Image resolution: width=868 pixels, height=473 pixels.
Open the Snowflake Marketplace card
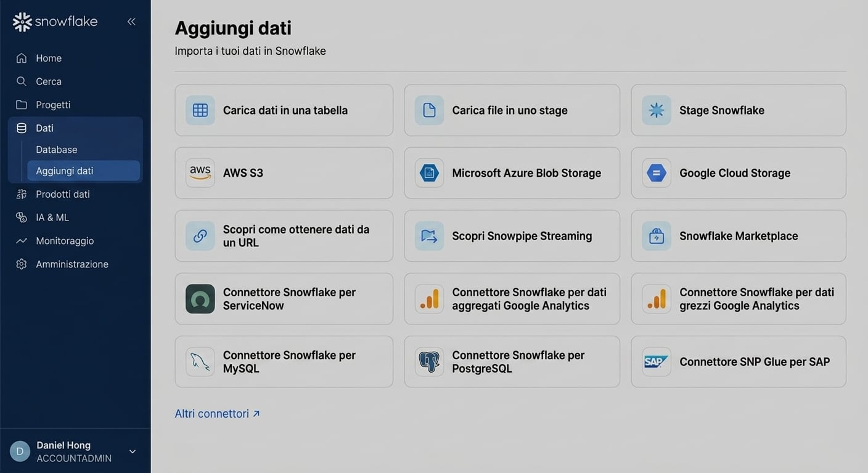click(739, 236)
